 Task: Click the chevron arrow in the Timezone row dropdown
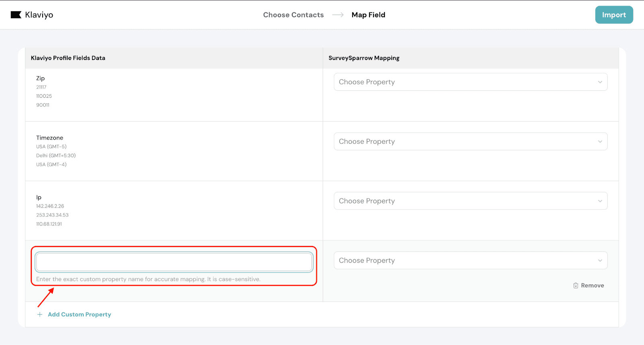click(x=600, y=142)
